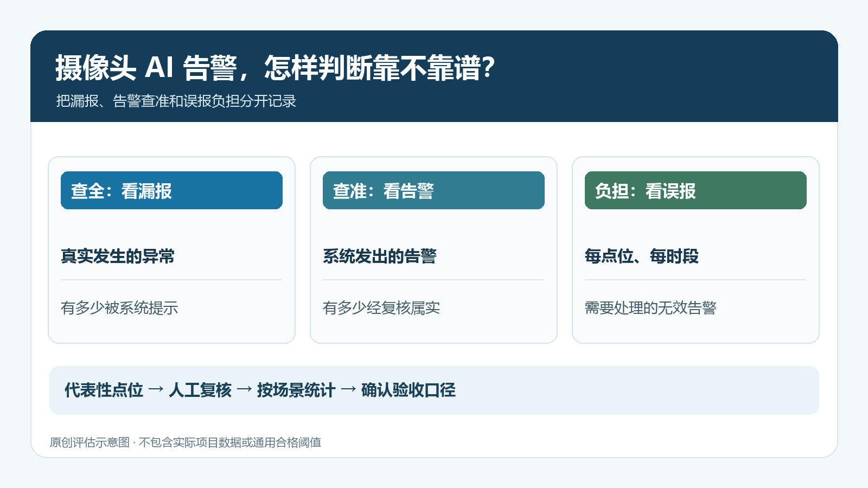Select the text 需要处理的无效告警

[650, 308]
